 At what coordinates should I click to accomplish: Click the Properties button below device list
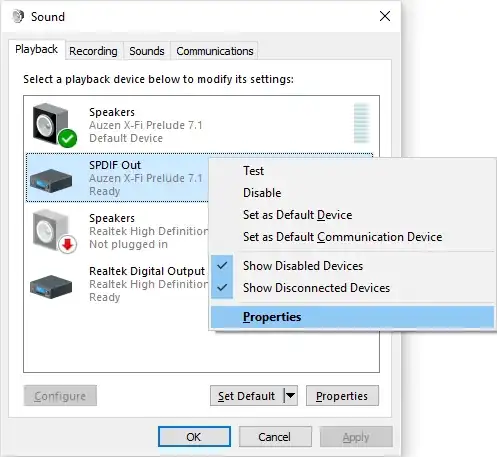coord(342,396)
